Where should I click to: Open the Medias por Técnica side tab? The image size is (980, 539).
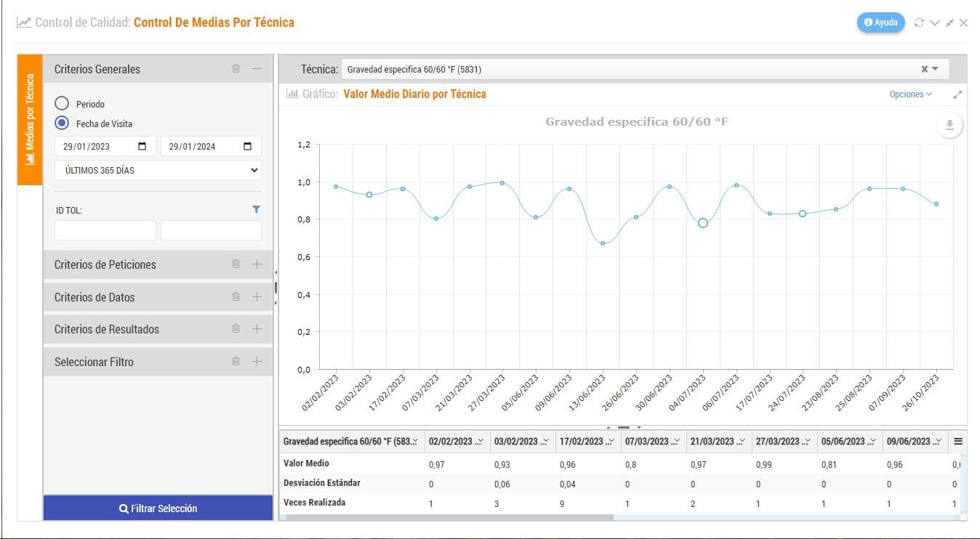[30, 120]
